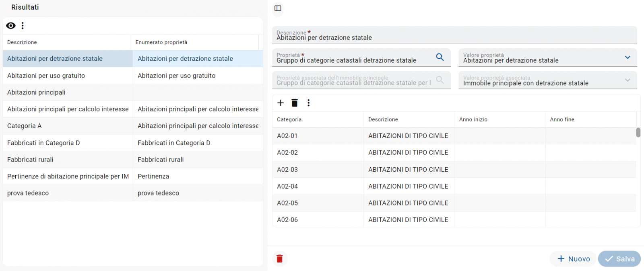Expand the Valore proprietà dropdown
644x271 pixels.
pos(627,57)
